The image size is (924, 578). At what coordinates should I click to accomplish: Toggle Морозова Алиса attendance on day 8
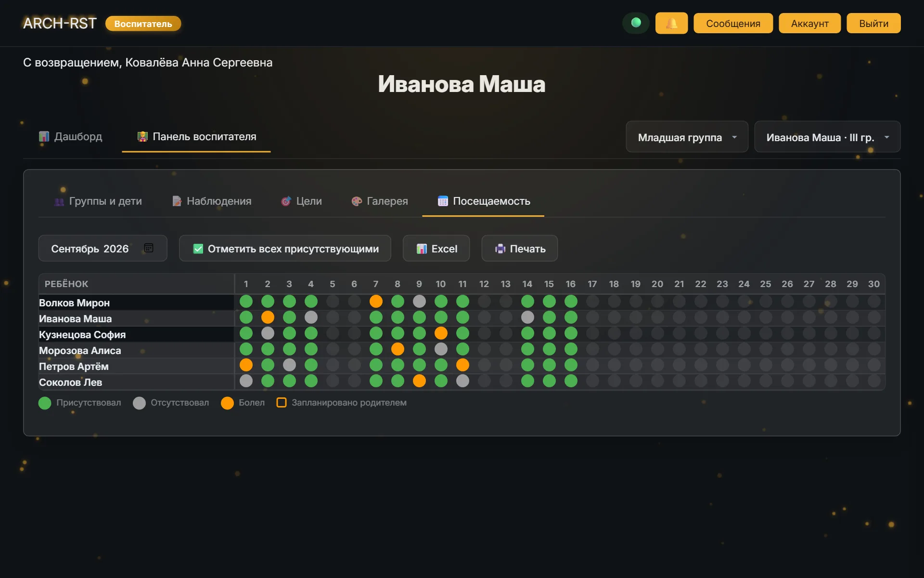(x=398, y=349)
